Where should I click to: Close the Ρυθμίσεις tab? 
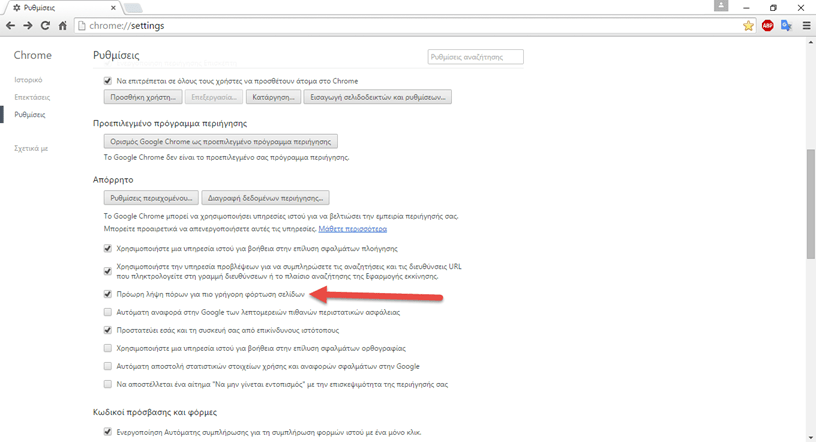113,8
